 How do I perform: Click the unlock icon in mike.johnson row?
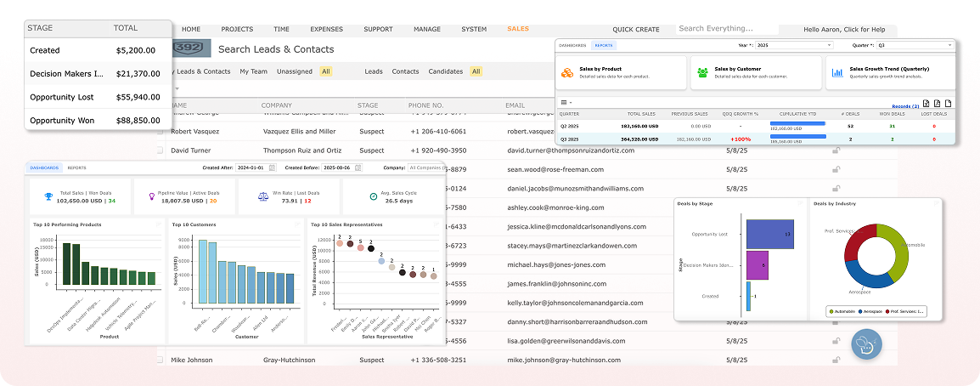pyautogui.click(x=836, y=360)
